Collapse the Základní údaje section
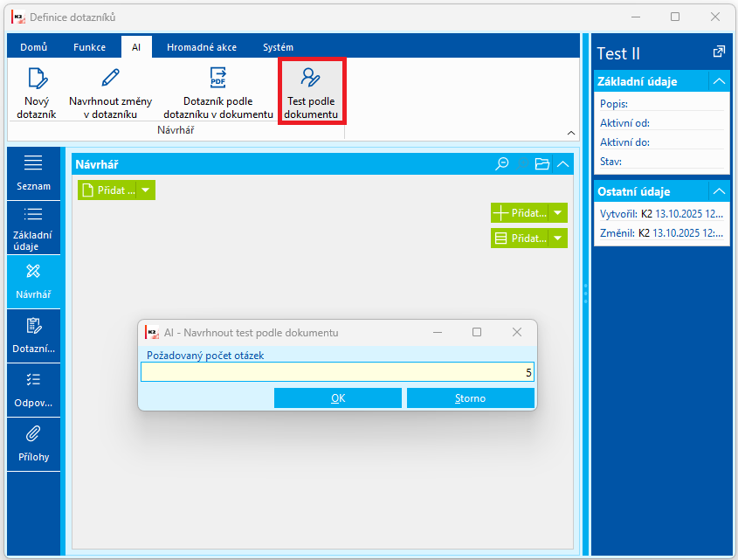This screenshot has height=560, width=738. (719, 81)
